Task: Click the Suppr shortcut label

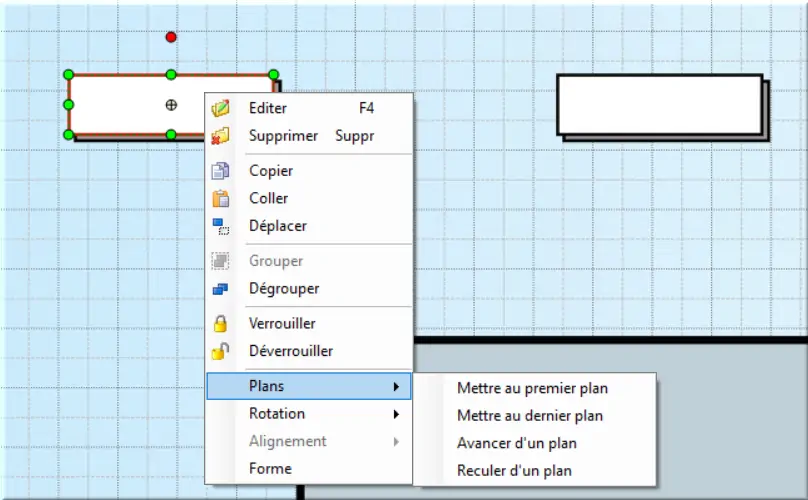Action: pos(355,137)
